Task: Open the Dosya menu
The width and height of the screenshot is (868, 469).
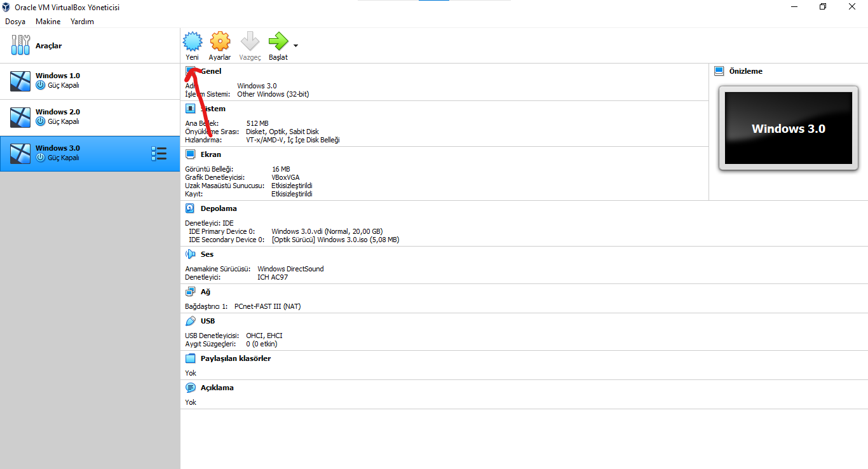Action: (15, 22)
